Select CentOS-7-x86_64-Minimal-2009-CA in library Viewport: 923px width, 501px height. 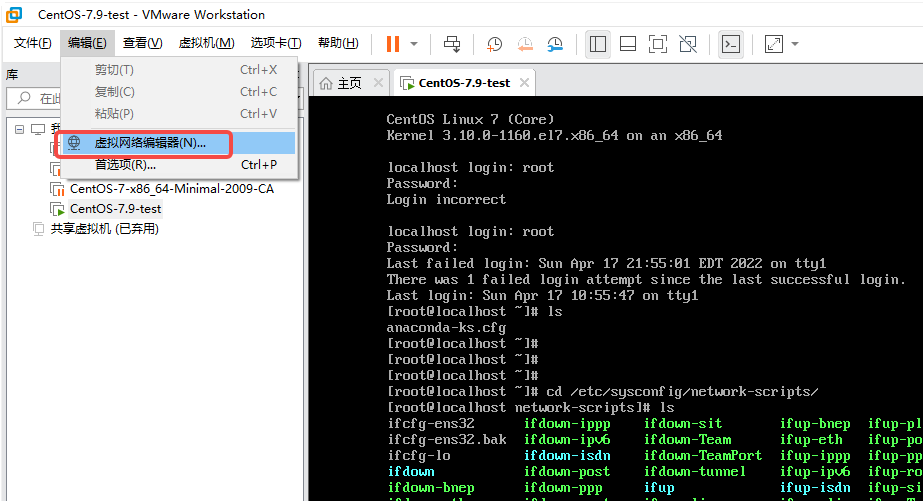172,189
